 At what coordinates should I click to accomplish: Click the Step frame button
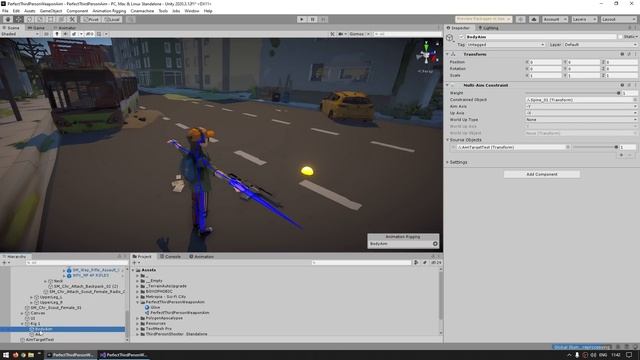323,19
